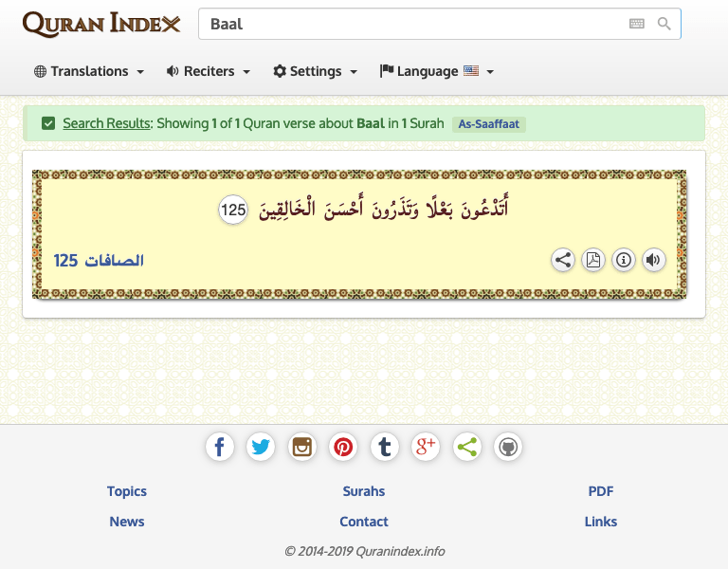Click the share icon on the verse card
Screen dimensions: 728x569
pos(563,260)
